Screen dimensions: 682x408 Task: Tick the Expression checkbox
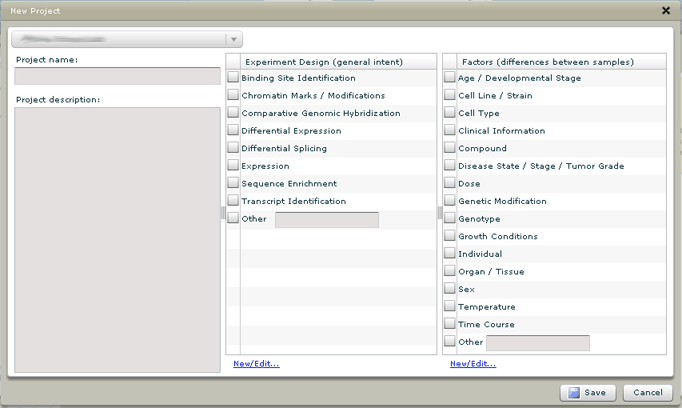pos(233,165)
